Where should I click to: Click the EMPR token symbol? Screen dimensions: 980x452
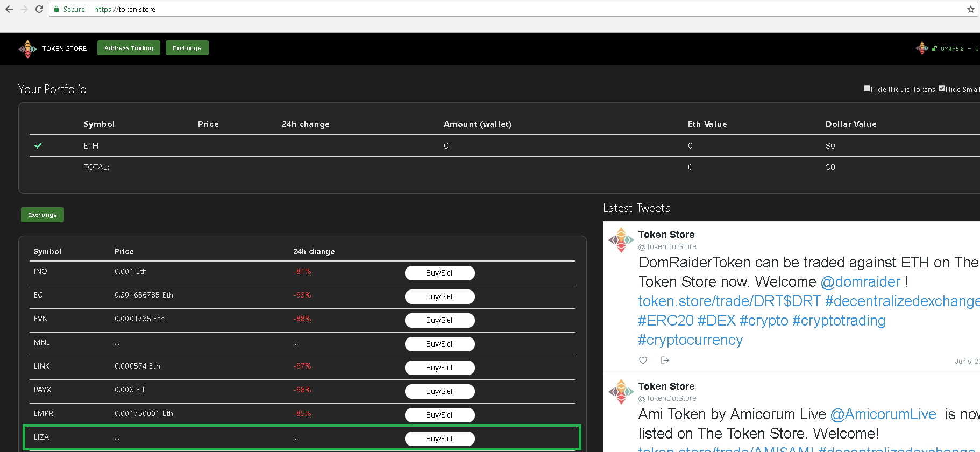pyautogui.click(x=44, y=413)
